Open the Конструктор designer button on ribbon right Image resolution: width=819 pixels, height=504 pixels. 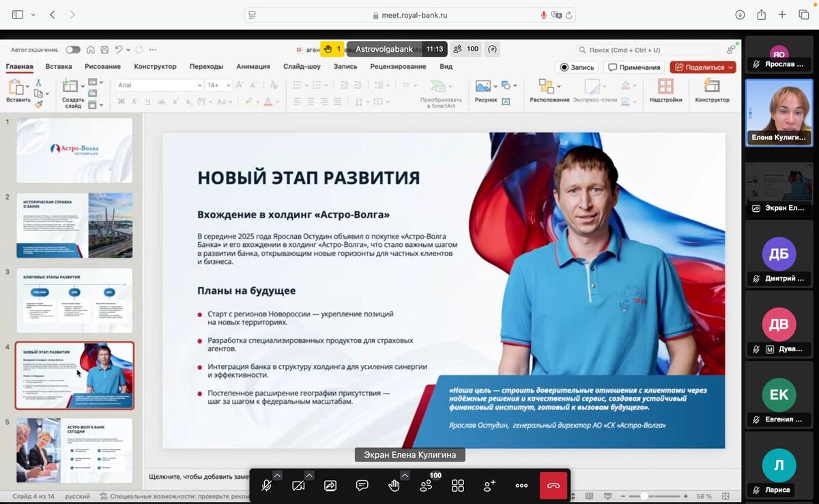point(712,91)
